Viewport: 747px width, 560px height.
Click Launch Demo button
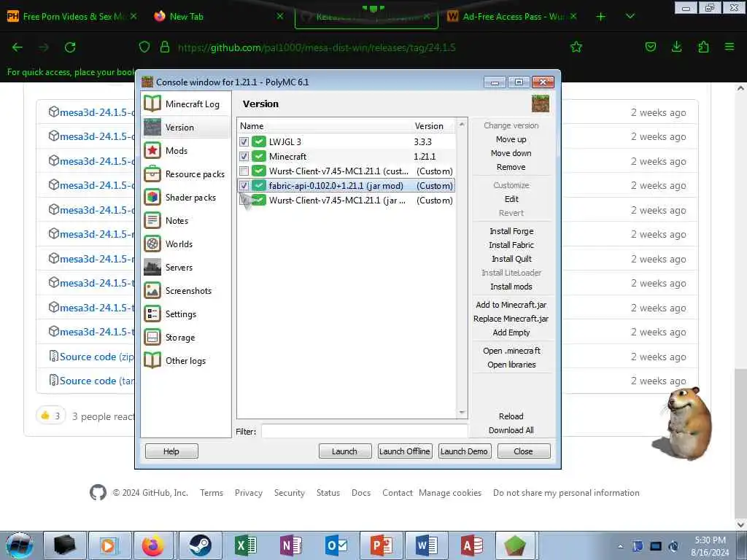(x=464, y=451)
